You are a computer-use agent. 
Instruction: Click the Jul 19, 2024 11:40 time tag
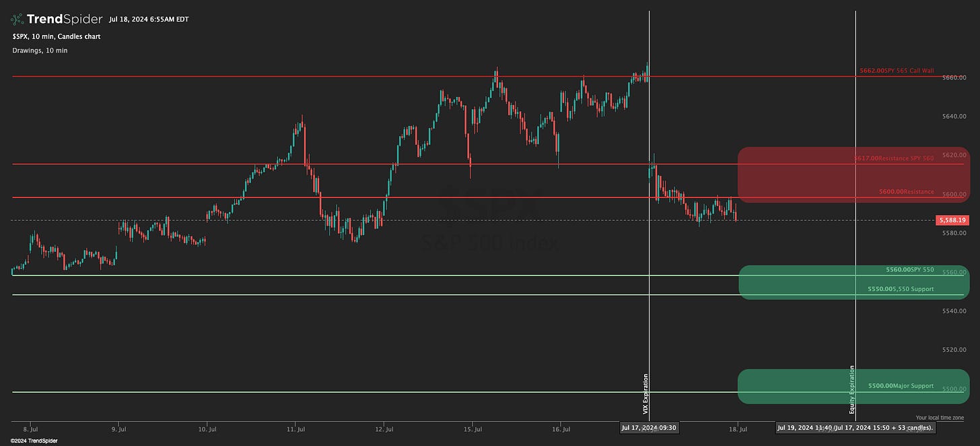tap(855, 427)
